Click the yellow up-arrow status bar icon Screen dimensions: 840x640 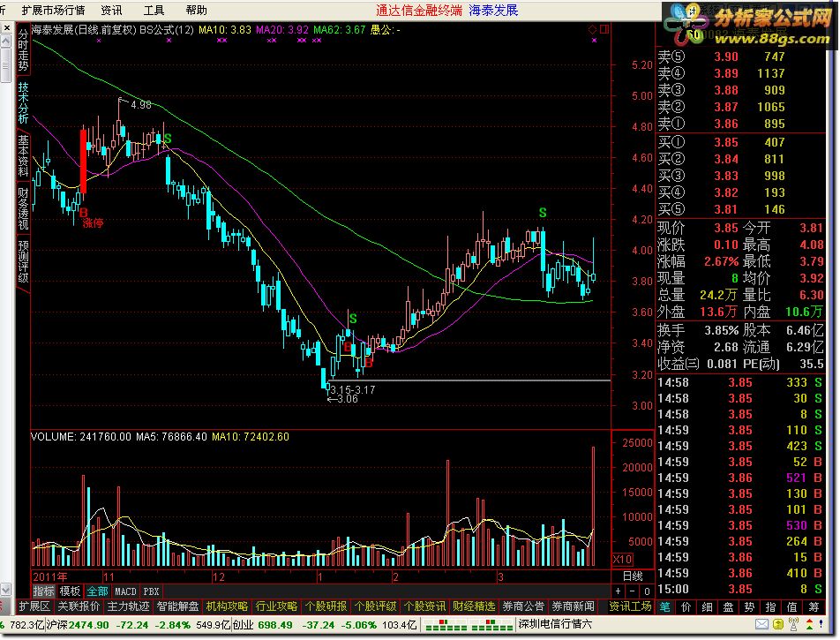coord(778,624)
